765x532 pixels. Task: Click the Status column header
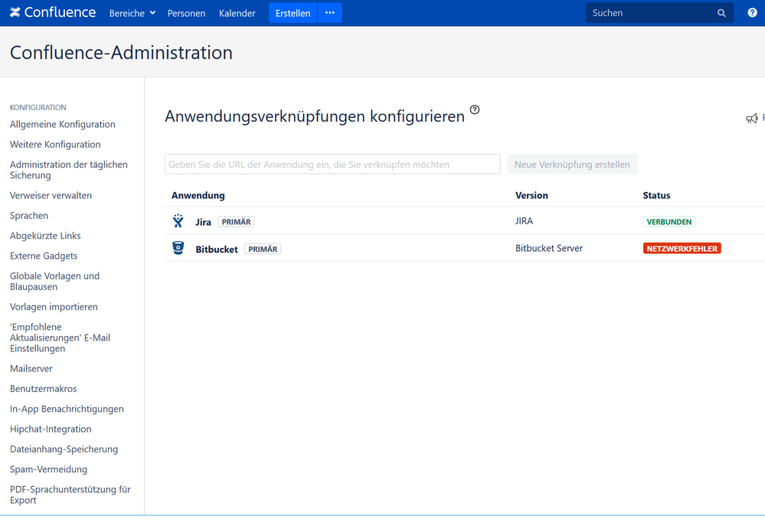(656, 195)
